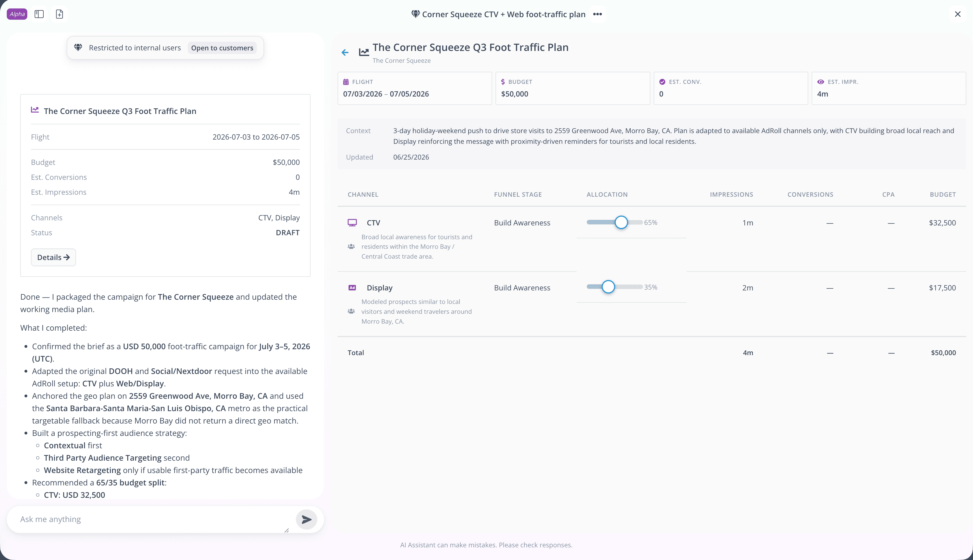Screen dimensions: 973x560
Task: Click the Ask me anything input
Action: (x=154, y=519)
